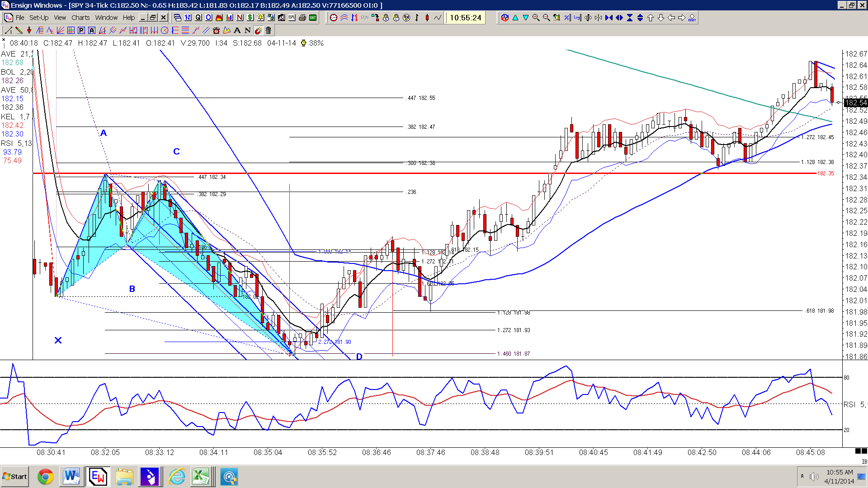This screenshot has width=868, height=488.
Task: Zoom in with plus magnifier
Action: pyautogui.click(x=536, y=18)
